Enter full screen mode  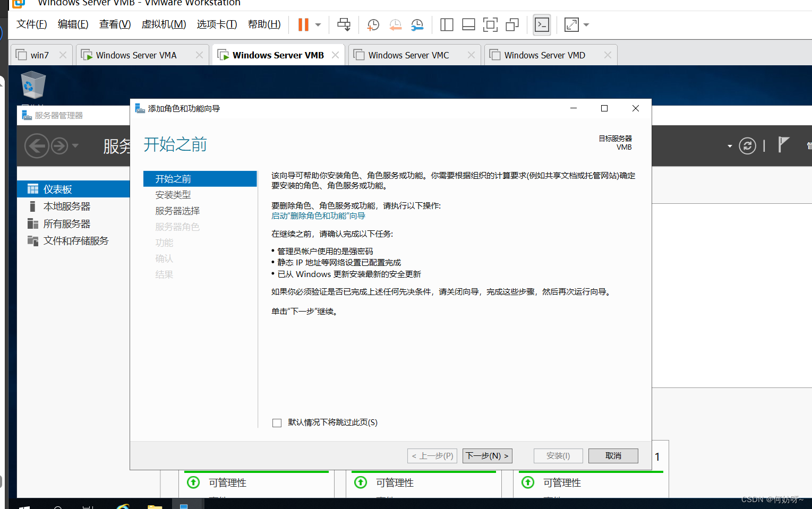490,25
